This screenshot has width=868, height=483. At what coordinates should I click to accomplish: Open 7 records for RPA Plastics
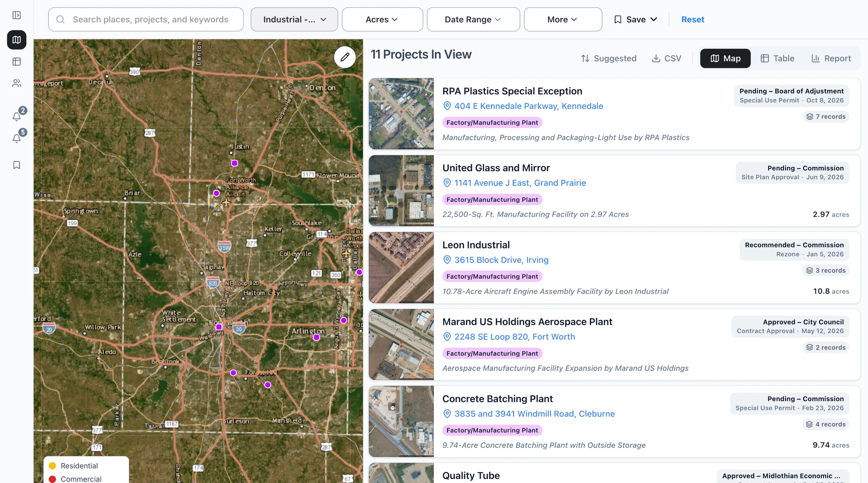coord(826,116)
